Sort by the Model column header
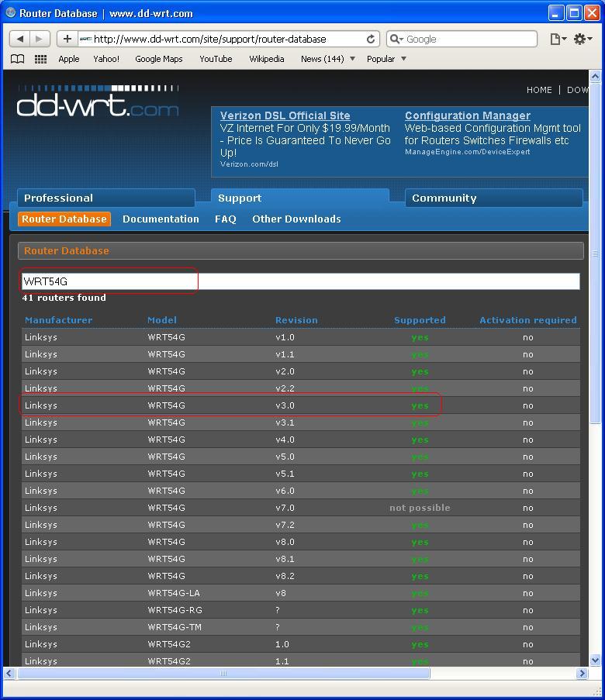This screenshot has height=700, width=605. tap(162, 320)
